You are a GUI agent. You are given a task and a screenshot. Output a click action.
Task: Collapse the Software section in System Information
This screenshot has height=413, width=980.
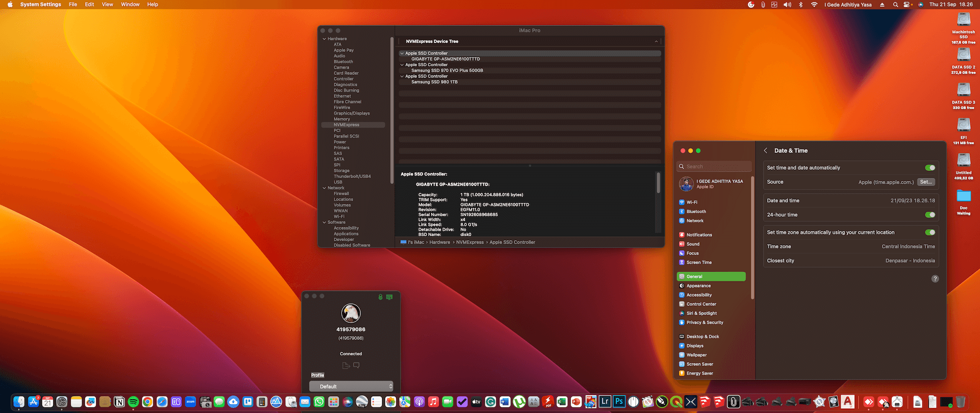[x=324, y=222]
